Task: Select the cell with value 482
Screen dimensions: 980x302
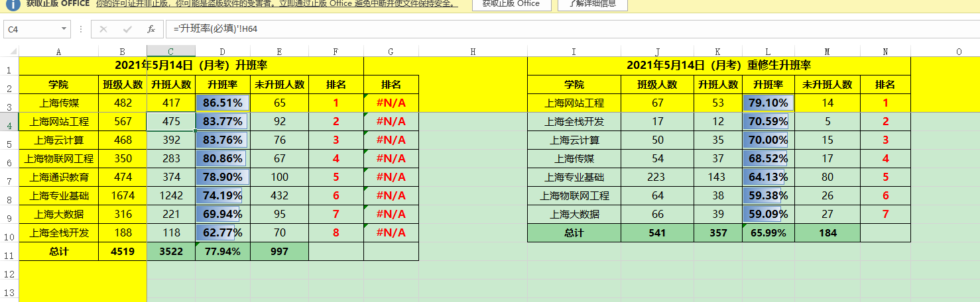Action: 123,103
